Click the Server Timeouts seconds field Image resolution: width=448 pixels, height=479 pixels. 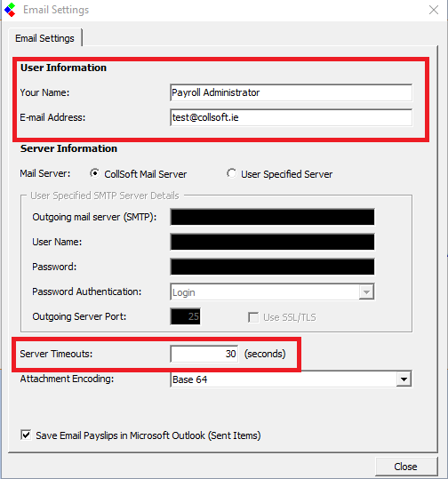point(204,354)
